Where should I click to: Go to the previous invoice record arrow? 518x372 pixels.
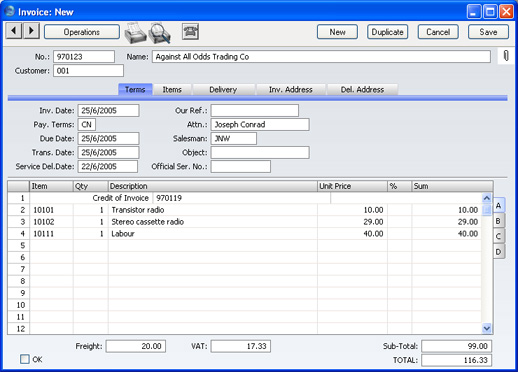(14, 31)
